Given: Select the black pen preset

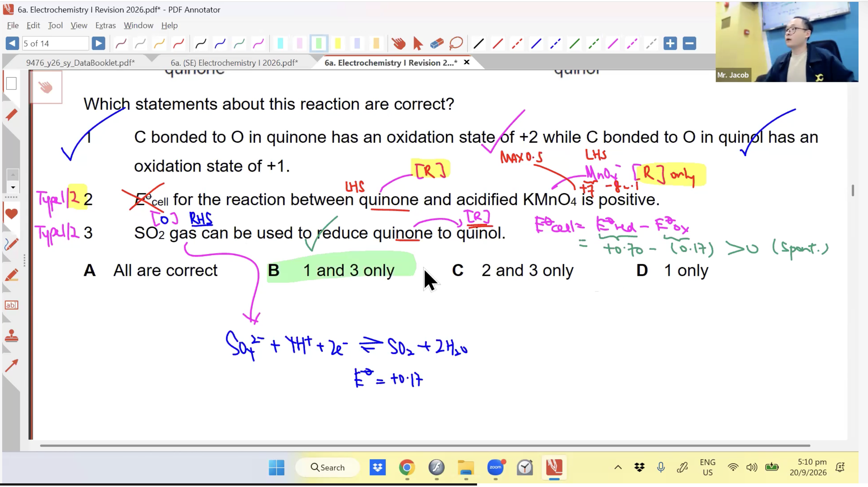Looking at the screenshot, I should pos(201,44).
